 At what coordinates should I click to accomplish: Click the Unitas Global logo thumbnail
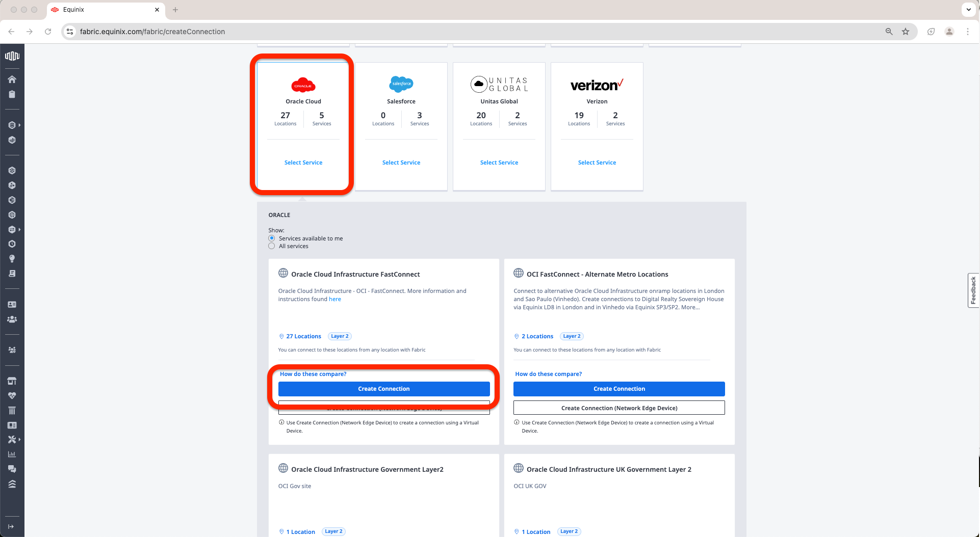point(499,84)
